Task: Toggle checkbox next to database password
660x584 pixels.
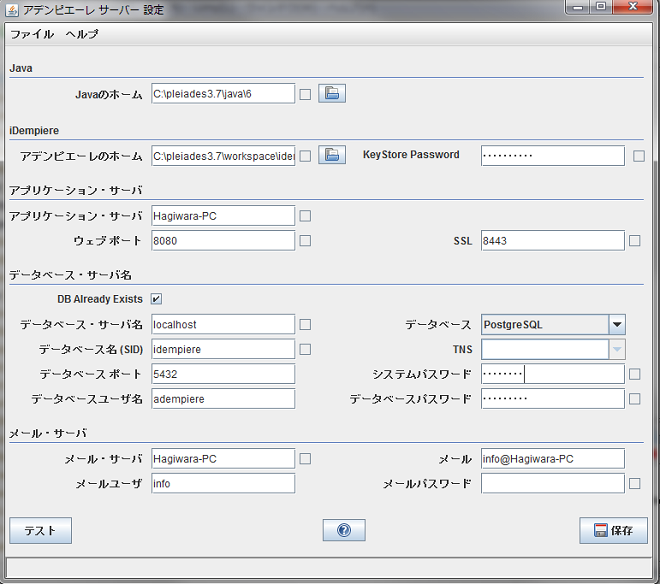Action: point(635,399)
